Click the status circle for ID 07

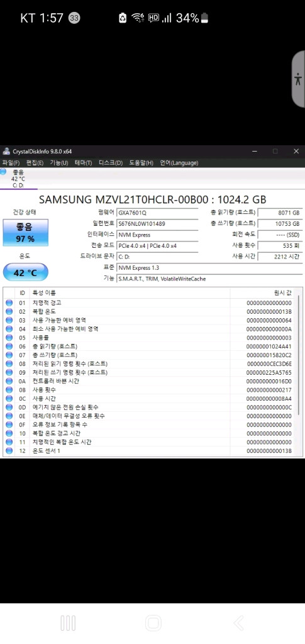tap(9, 355)
